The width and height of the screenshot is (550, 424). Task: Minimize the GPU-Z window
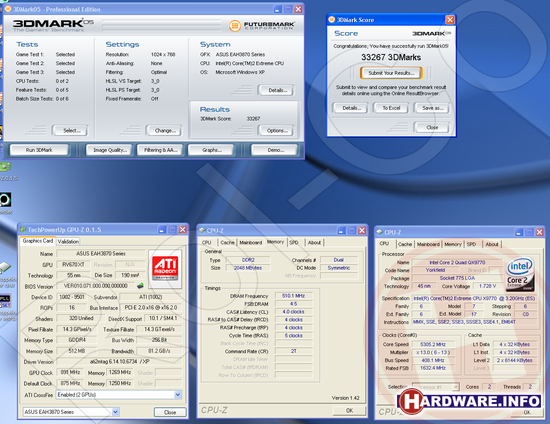pyautogui.click(x=162, y=230)
